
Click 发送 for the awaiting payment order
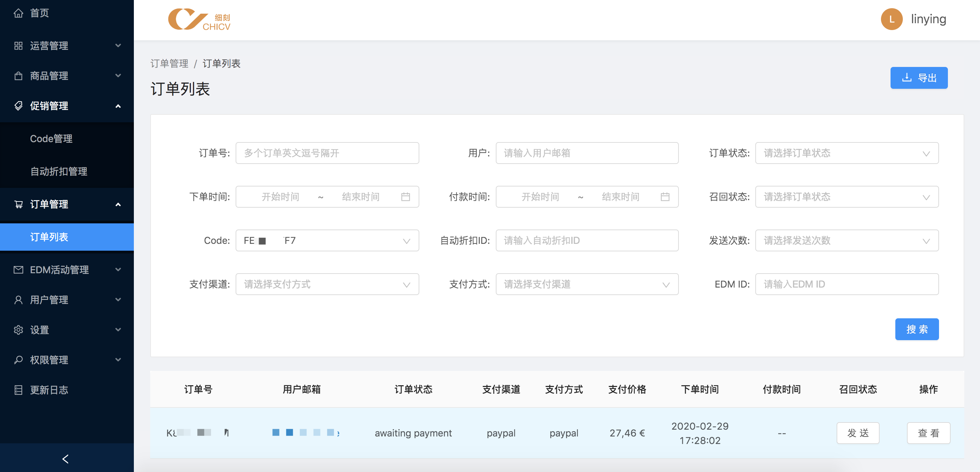858,433
